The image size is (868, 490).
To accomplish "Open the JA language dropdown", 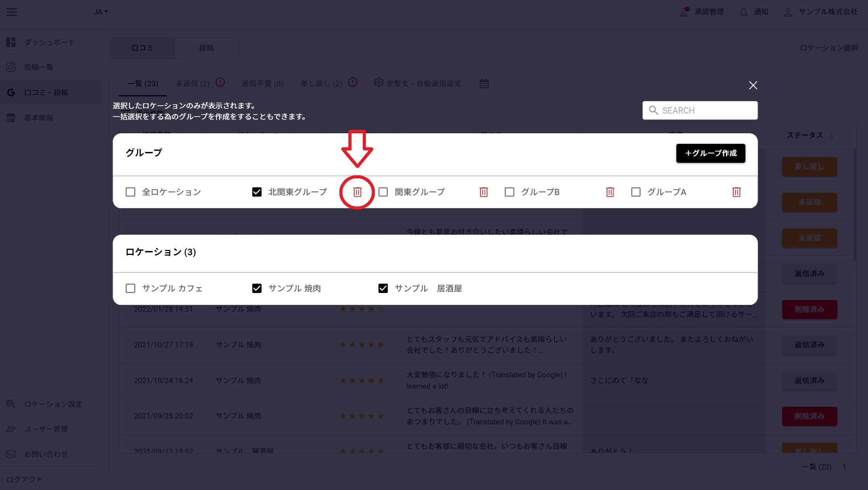I will 101,12.
